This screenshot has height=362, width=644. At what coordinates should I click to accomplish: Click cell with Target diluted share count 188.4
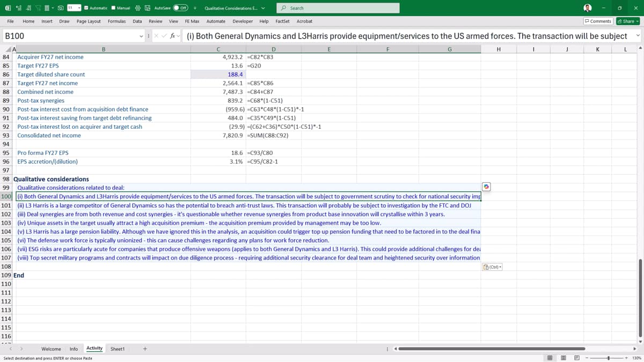tap(217, 75)
